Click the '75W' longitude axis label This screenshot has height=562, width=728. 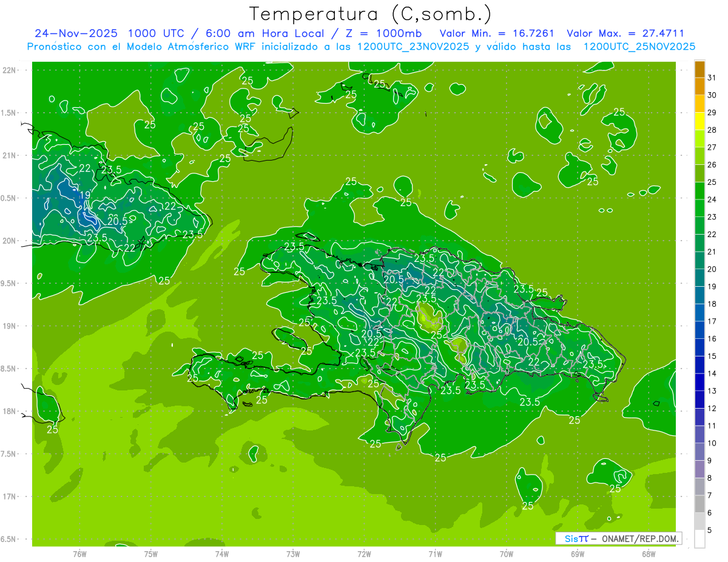coord(151,554)
